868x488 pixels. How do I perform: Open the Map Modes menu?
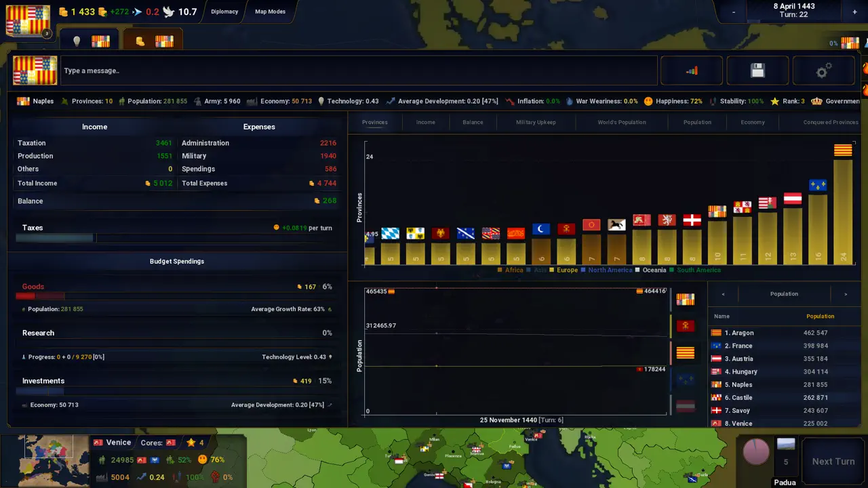pos(270,12)
